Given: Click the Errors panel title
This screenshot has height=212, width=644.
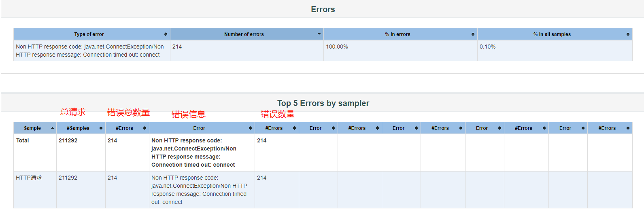Looking at the screenshot, I should 323,9.
